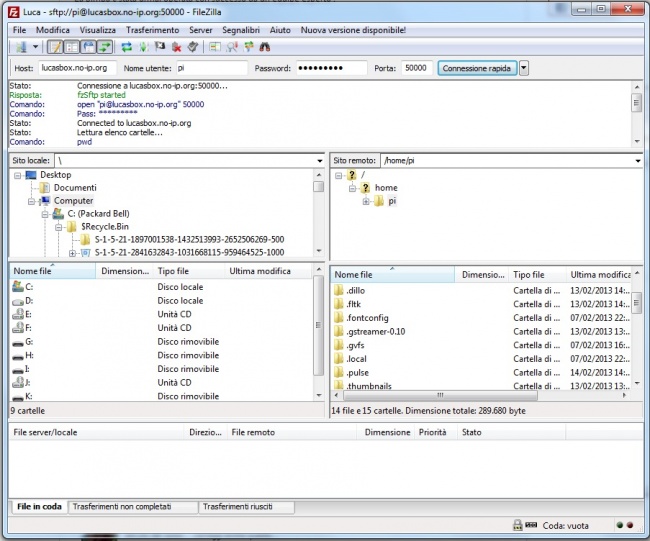This screenshot has width=650, height=541.
Task: Select Documenti in the local tree
Action: click(75, 188)
